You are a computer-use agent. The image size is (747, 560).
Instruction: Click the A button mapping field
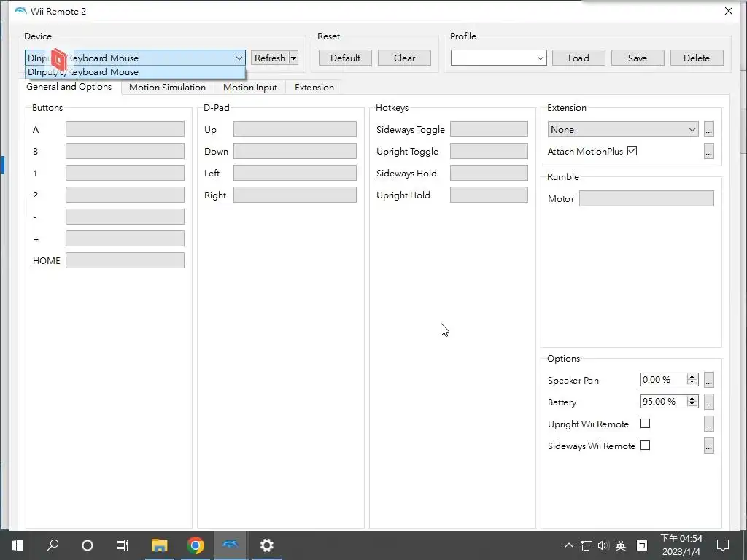click(125, 129)
